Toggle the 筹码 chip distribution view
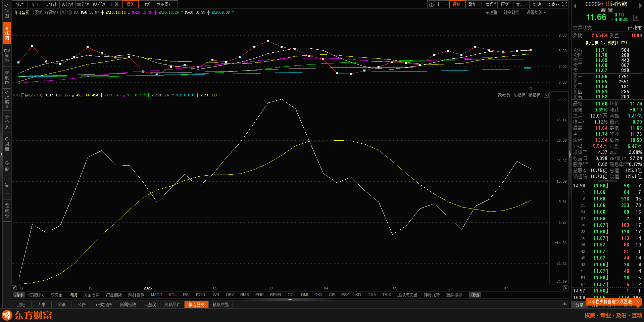 click(490, 4)
